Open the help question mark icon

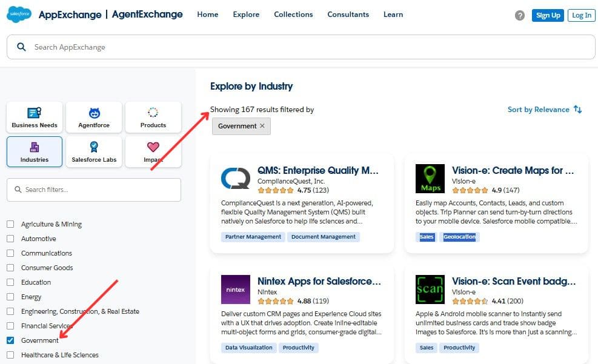[519, 15]
